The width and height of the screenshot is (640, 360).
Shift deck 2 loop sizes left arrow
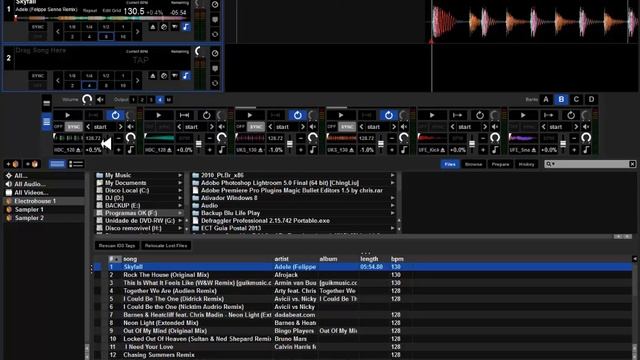click(58, 80)
